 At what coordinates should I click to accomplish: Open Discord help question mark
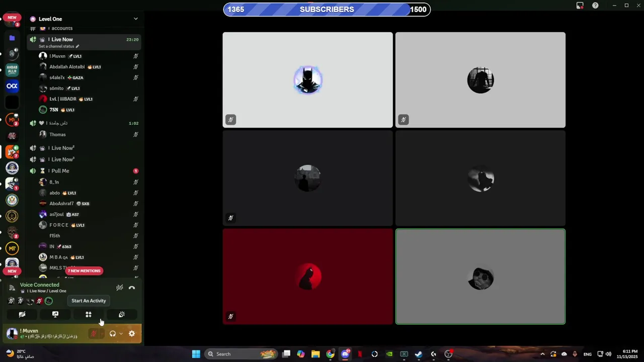[595, 6]
